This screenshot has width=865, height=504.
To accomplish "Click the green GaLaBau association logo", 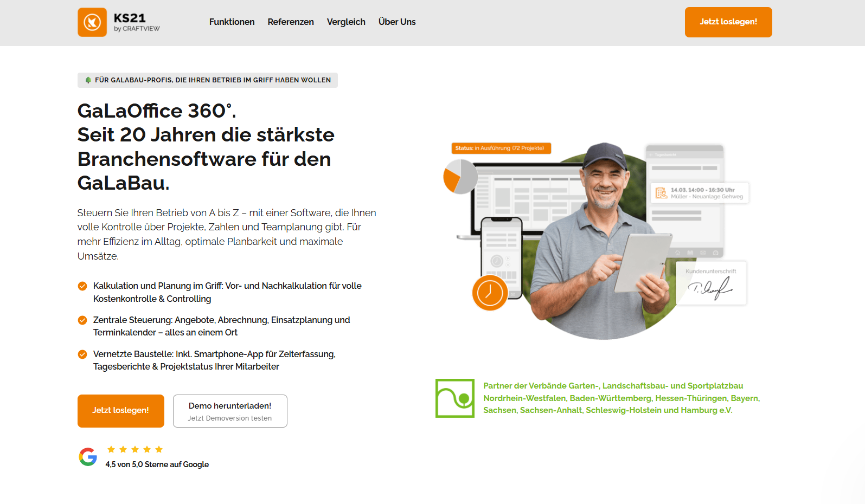I will [455, 398].
